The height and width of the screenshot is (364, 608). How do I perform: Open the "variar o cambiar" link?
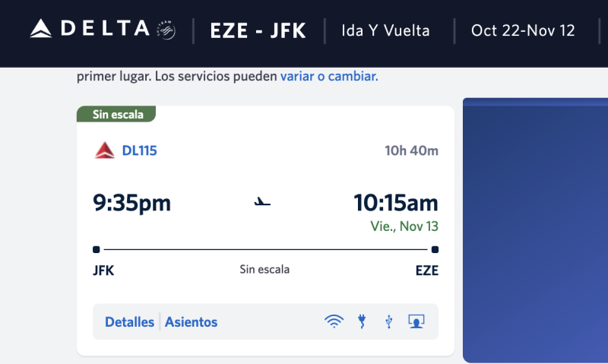[329, 76]
